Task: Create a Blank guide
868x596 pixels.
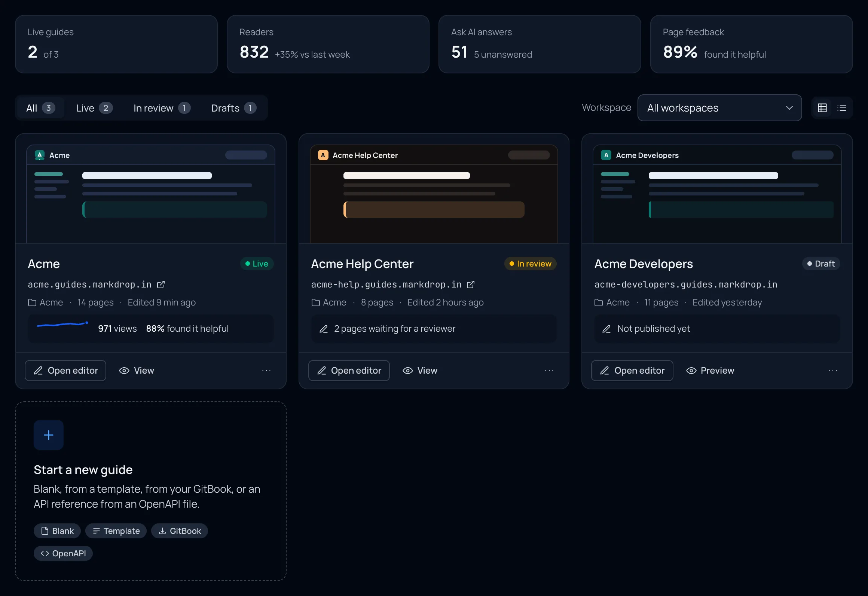Action: [x=57, y=531]
